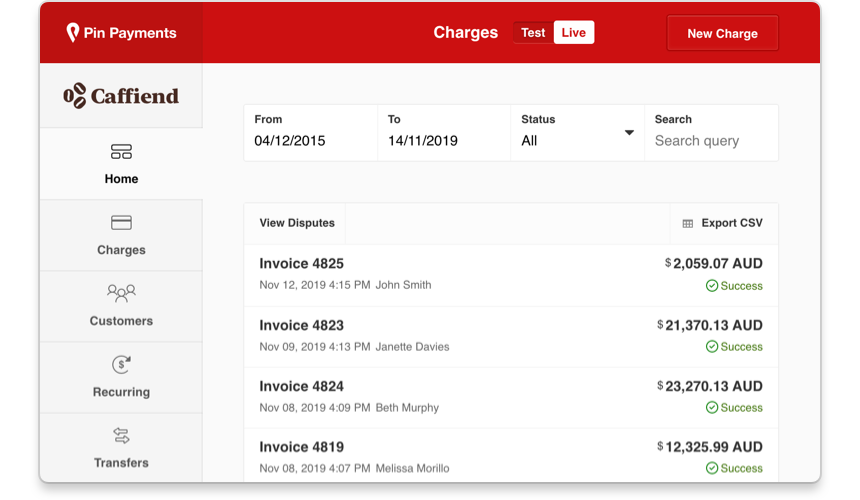Click the Pin Payments logo icon
This screenshot has width=860, height=500.
tap(72, 33)
